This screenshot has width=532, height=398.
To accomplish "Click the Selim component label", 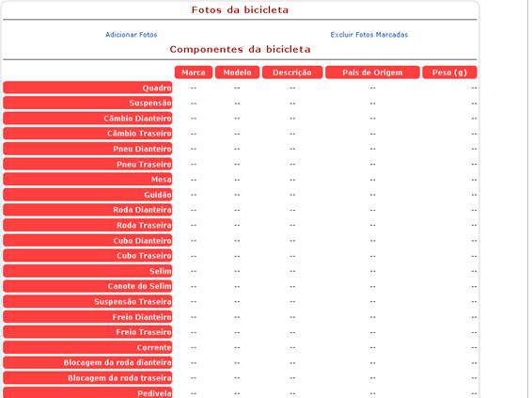I will 87,271.
